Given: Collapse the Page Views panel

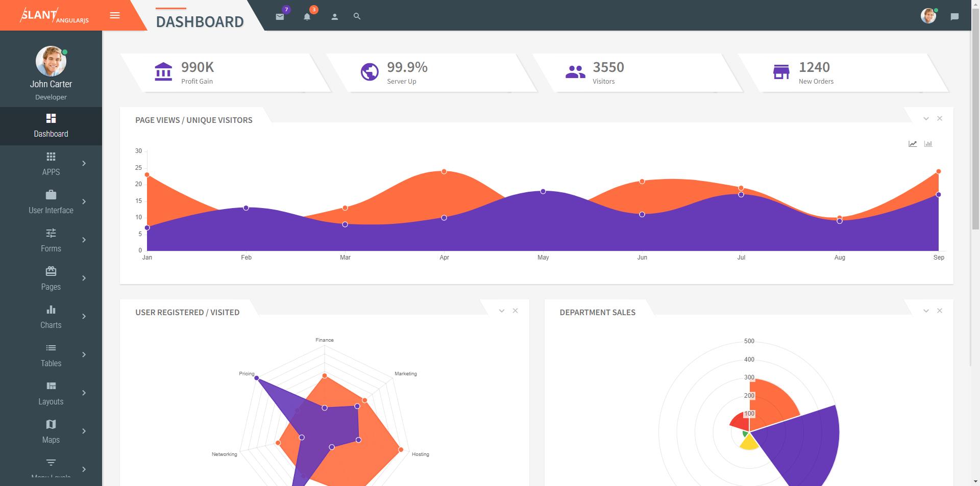Looking at the screenshot, I should [926, 119].
